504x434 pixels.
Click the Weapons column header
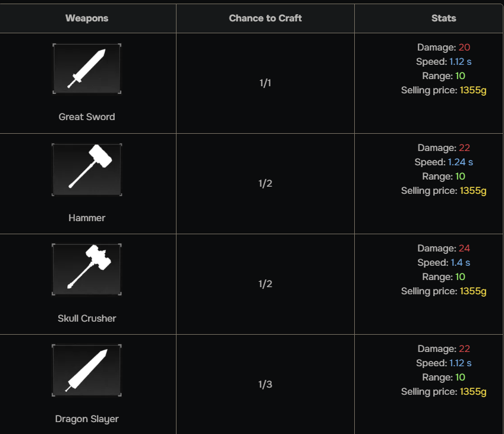coord(87,18)
